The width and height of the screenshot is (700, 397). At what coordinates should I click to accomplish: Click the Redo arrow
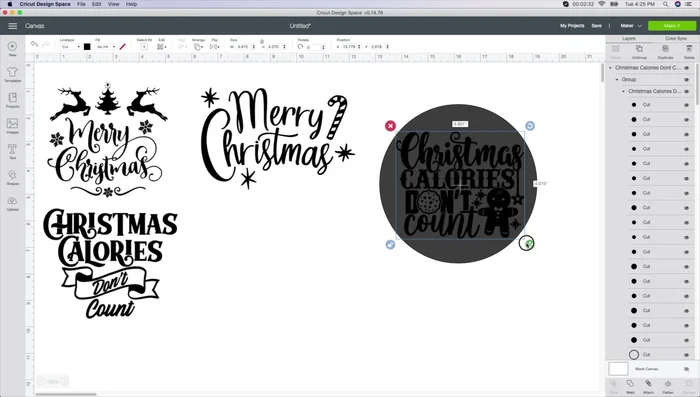point(46,44)
